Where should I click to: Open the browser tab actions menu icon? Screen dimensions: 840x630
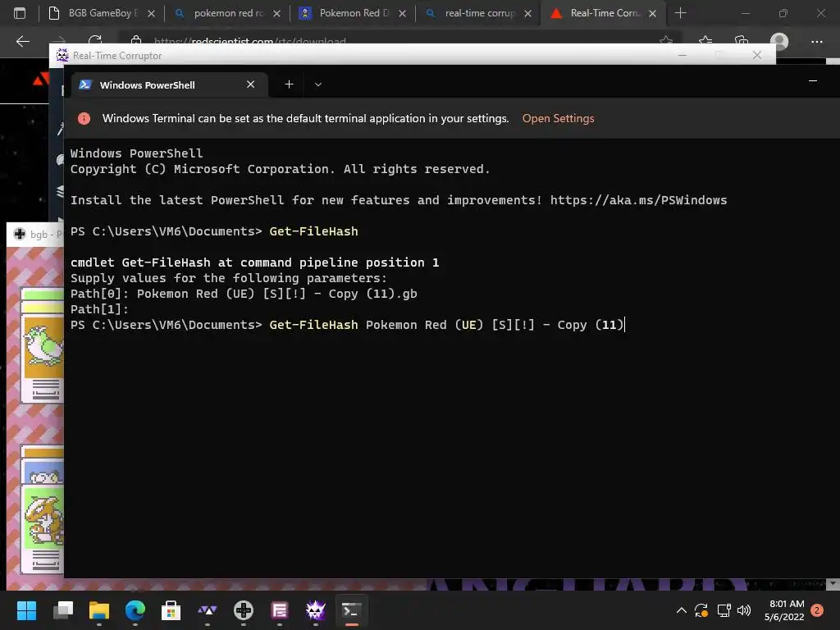20,13
